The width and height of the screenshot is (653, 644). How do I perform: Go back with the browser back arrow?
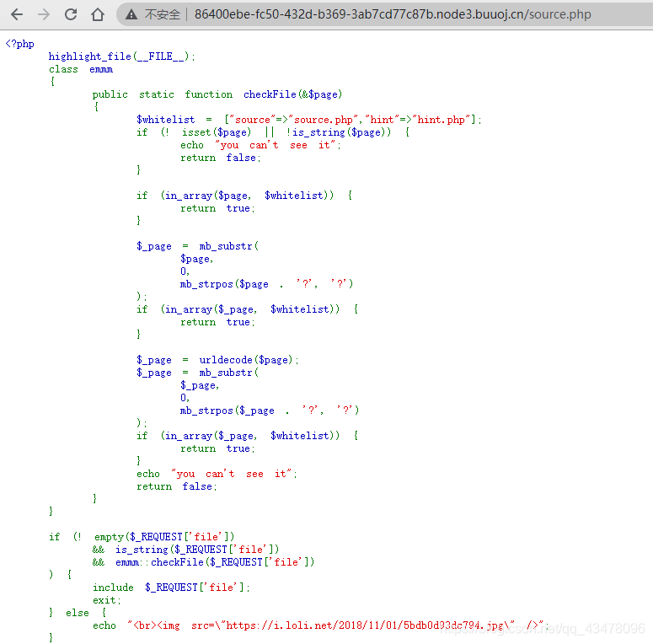tap(17, 14)
